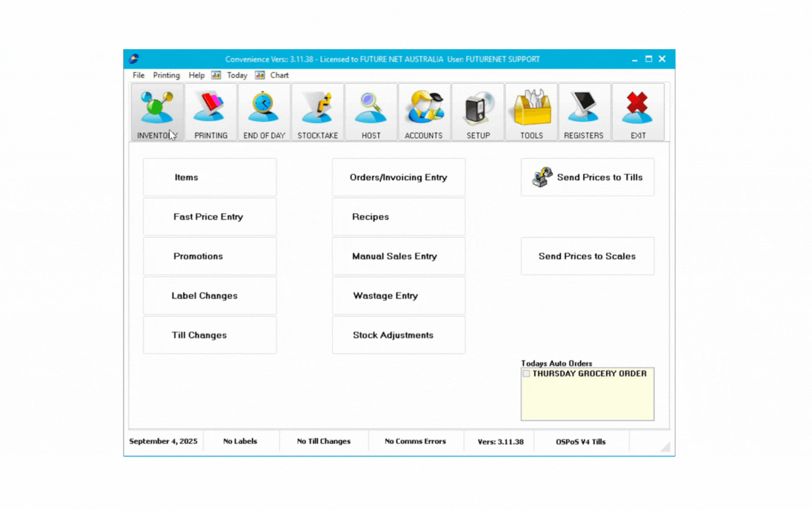Open the Setup icon

point(478,111)
